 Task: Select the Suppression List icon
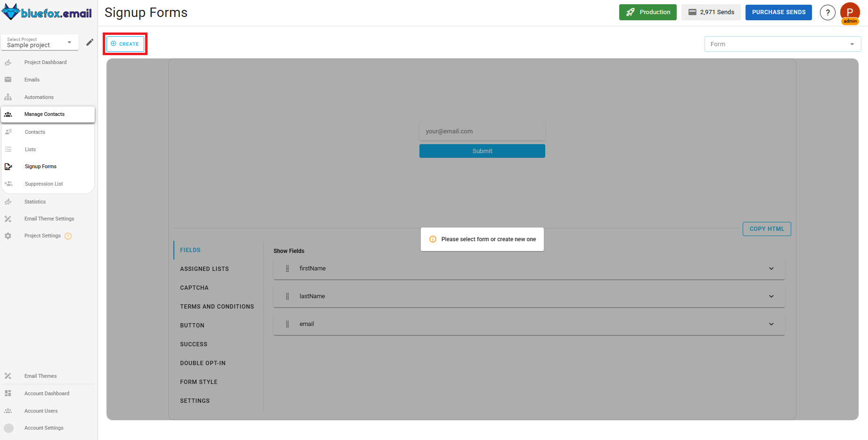[8, 183]
